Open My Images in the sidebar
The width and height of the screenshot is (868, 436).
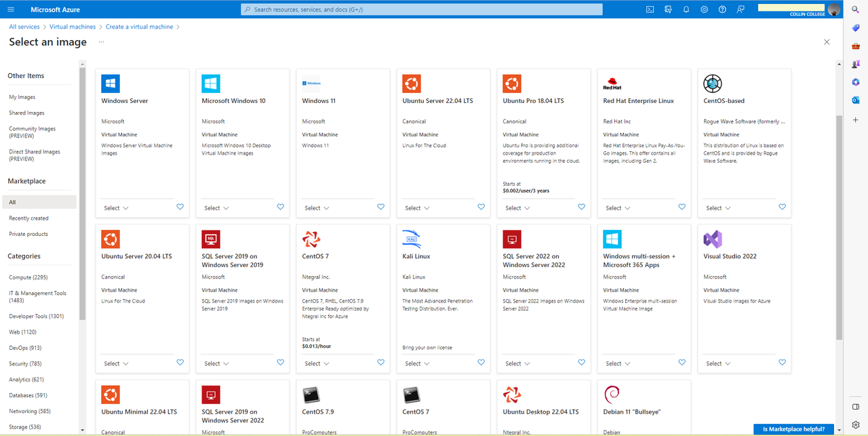(22, 97)
